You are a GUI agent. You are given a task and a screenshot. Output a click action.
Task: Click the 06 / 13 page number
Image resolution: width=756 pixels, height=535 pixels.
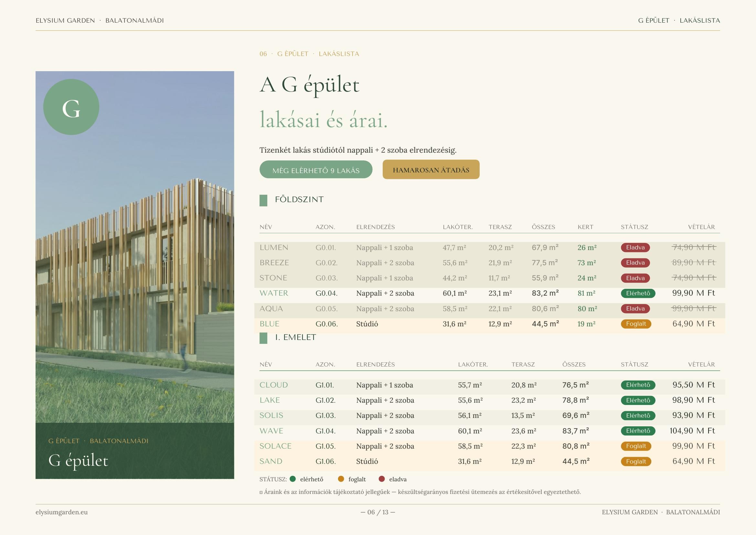(x=378, y=512)
